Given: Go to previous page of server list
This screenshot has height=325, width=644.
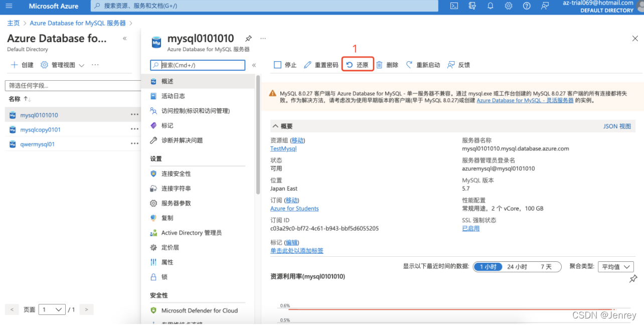Looking at the screenshot, I should [12, 309].
